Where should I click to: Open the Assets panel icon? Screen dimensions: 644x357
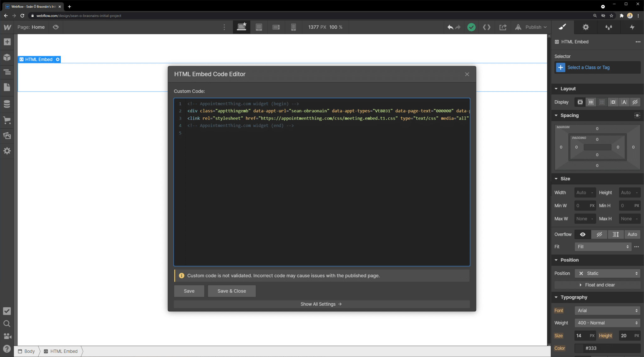[7, 136]
